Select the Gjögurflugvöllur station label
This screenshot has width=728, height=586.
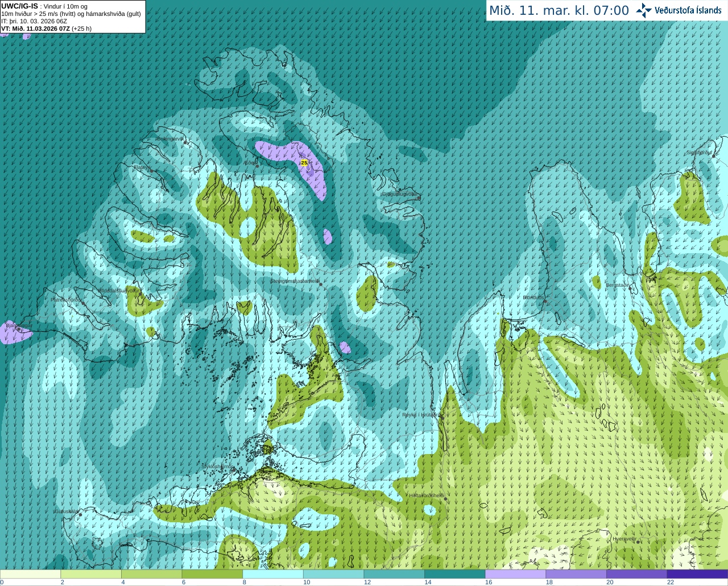(400, 194)
